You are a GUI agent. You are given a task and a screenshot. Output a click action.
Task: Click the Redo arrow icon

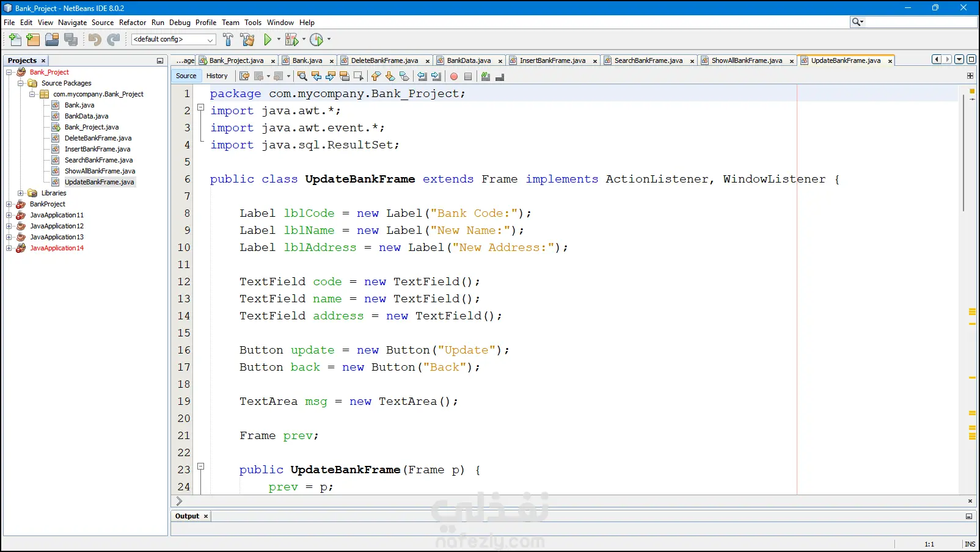[x=113, y=40]
